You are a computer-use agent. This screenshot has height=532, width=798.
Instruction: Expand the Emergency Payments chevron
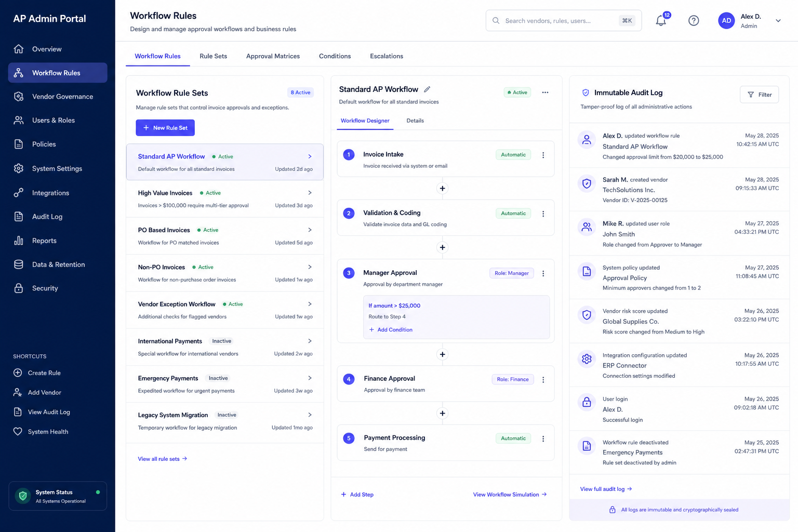[310, 378]
